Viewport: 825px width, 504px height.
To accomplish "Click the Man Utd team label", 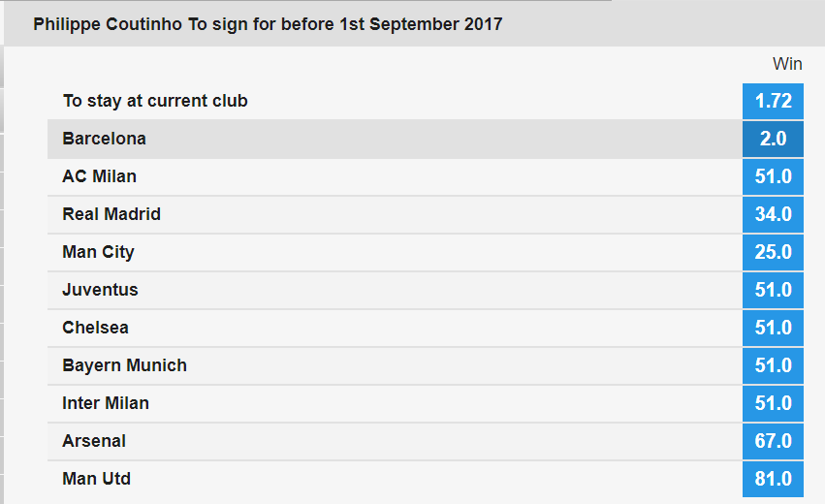I will (96, 479).
